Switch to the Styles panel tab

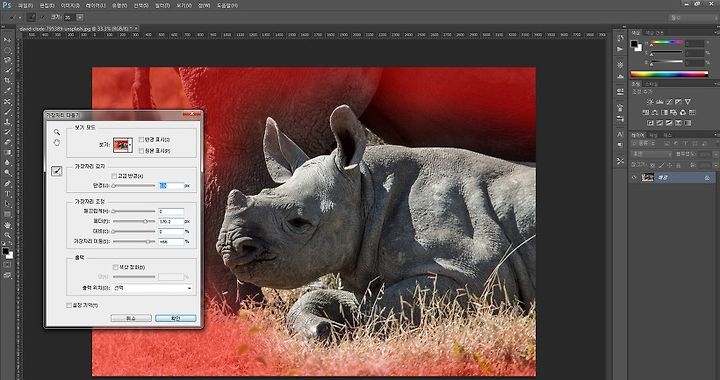[x=652, y=84]
